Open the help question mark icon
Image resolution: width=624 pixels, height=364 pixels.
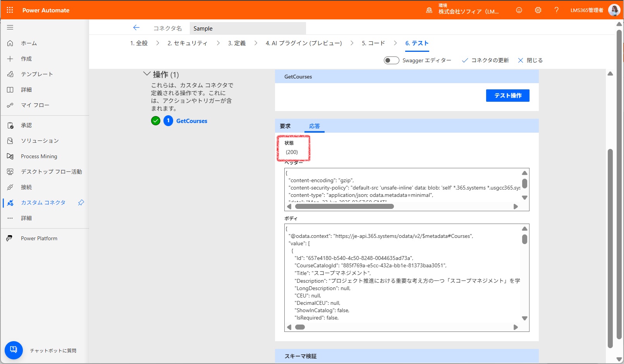tap(557, 10)
